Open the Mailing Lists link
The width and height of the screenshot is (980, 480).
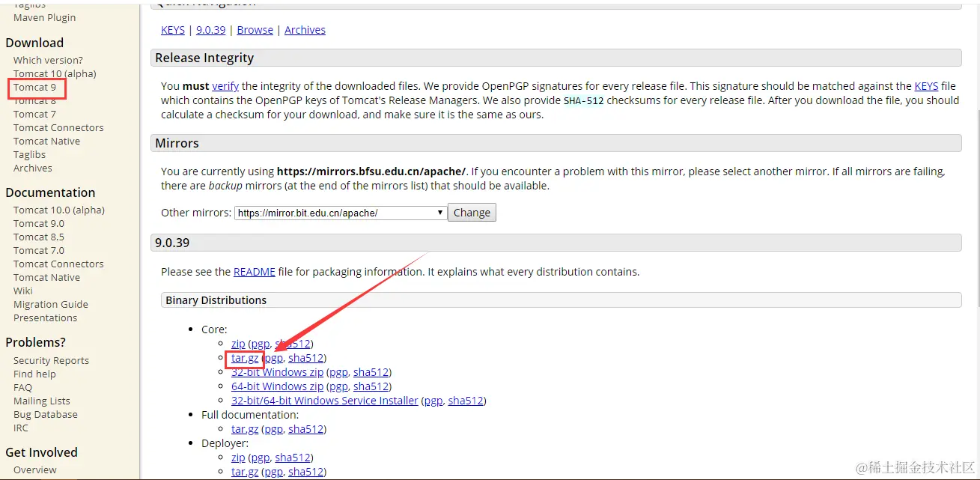[x=42, y=401]
